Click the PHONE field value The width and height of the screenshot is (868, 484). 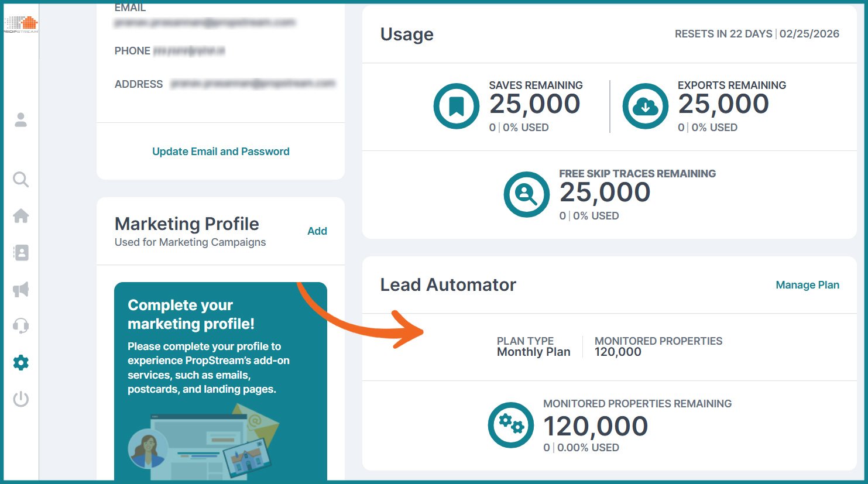[190, 50]
